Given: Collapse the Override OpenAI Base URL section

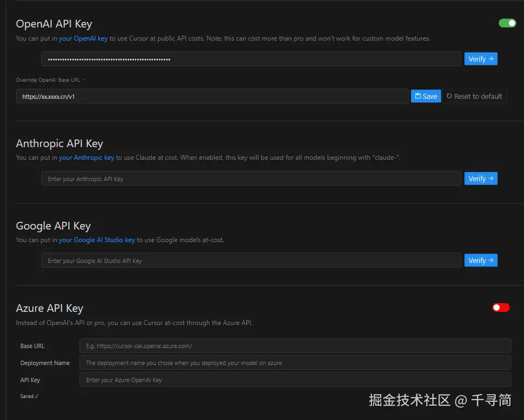Looking at the screenshot, I should [x=50, y=80].
